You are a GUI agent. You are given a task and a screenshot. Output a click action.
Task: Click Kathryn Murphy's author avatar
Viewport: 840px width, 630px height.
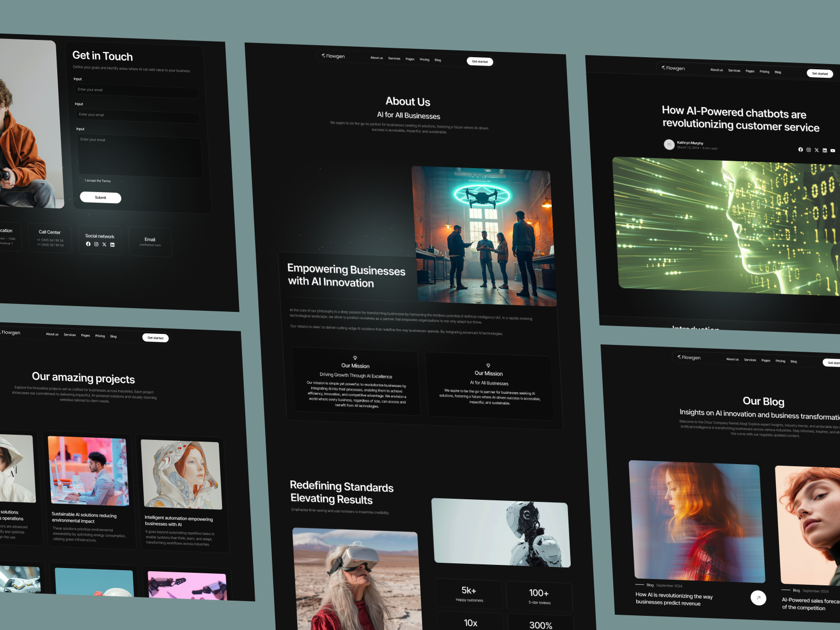pyautogui.click(x=669, y=144)
